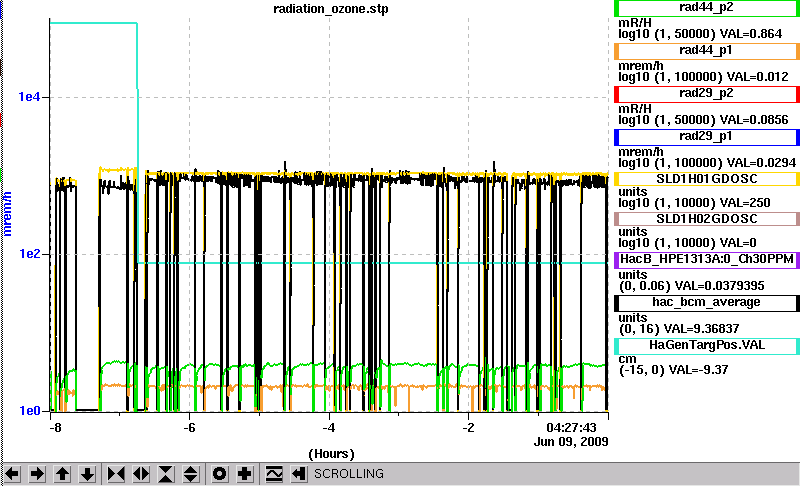This screenshot has width=800, height=486.
Task: Click the -4 hour x-axis tick label
Action: (329, 427)
